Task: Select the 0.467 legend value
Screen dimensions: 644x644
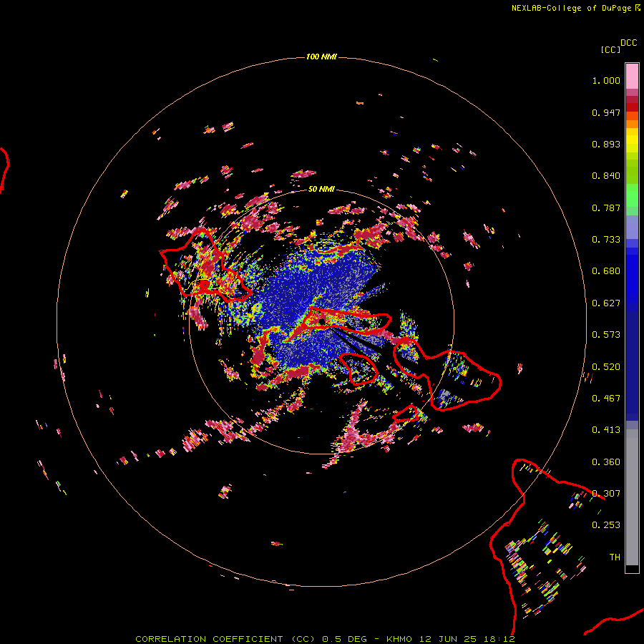Action: (x=606, y=399)
